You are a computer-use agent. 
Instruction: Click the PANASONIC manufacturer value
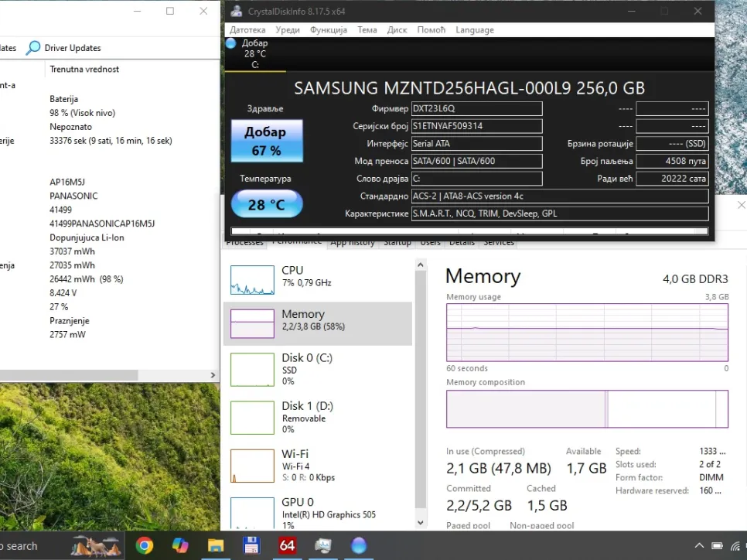coord(73,196)
